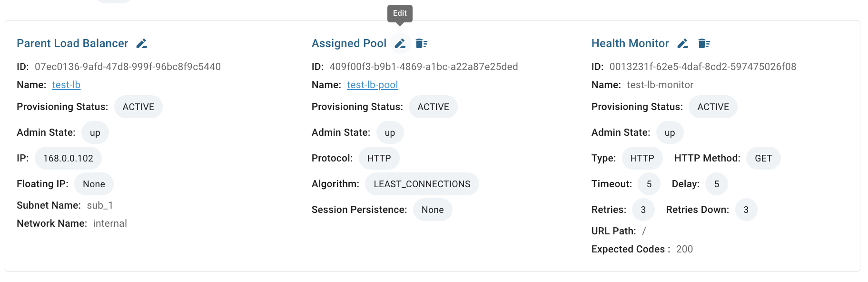The width and height of the screenshot is (868, 282).
Task: Click the load balancer ACTIVE status chip
Action: coord(138,107)
